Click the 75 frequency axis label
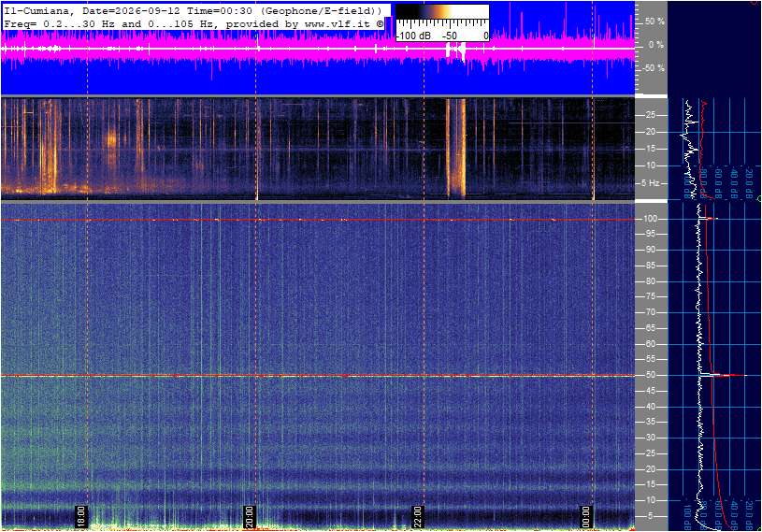Screen dimensions: 762x532 tap(650, 296)
